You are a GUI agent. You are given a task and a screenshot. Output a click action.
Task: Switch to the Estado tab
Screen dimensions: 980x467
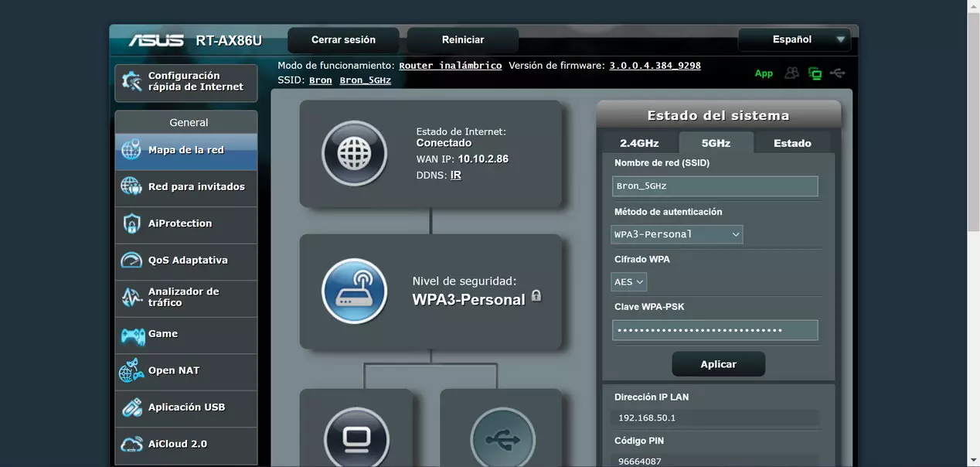pos(792,143)
